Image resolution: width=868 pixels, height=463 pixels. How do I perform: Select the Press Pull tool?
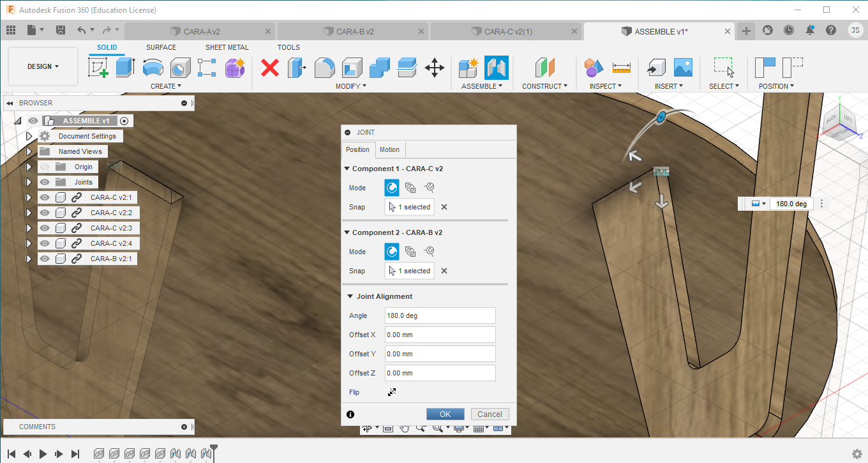click(297, 67)
